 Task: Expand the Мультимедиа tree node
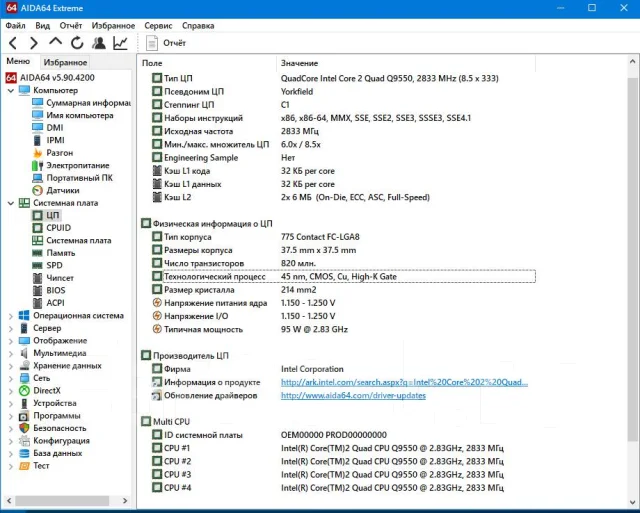[x=11, y=353]
